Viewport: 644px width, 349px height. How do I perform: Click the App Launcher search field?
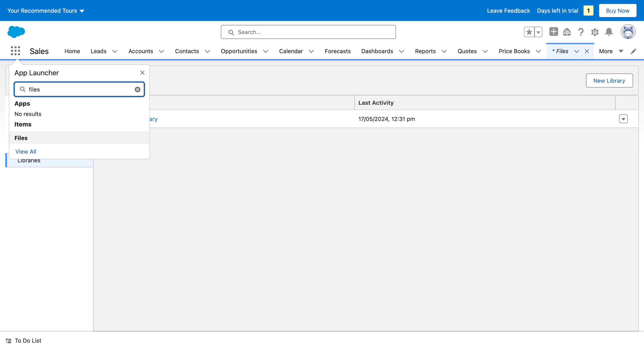pyautogui.click(x=79, y=89)
